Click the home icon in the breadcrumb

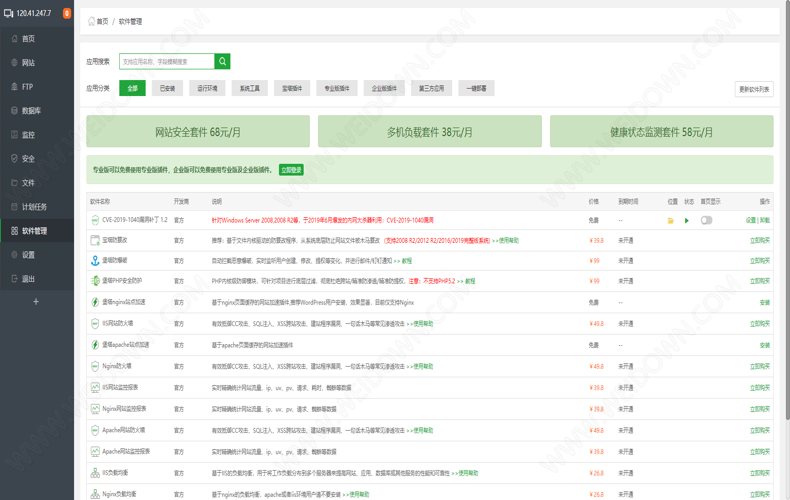[x=91, y=21]
